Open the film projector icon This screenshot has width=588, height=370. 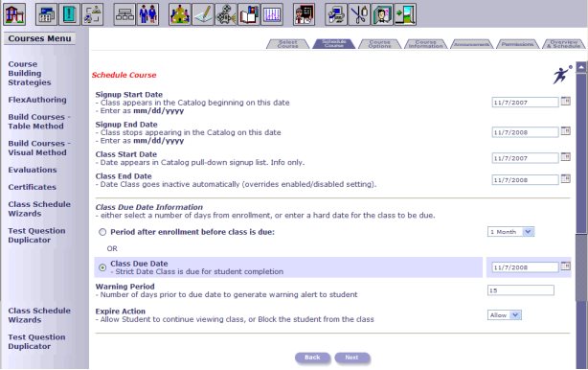tap(226, 14)
